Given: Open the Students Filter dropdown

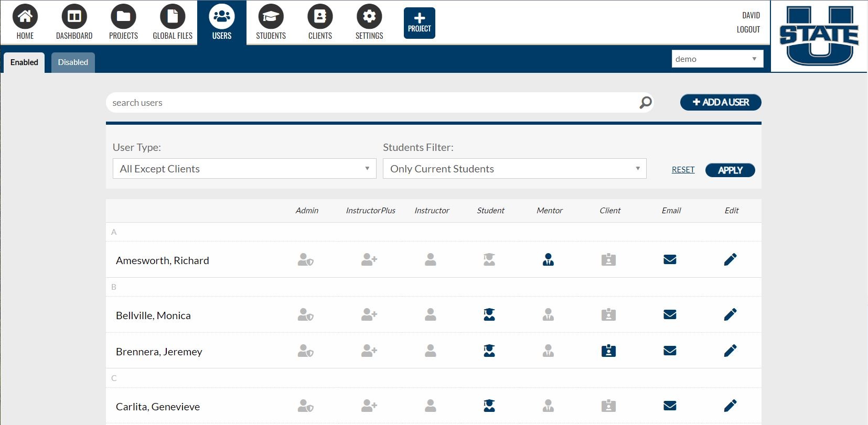Looking at the screenshot, I should 515,169.
